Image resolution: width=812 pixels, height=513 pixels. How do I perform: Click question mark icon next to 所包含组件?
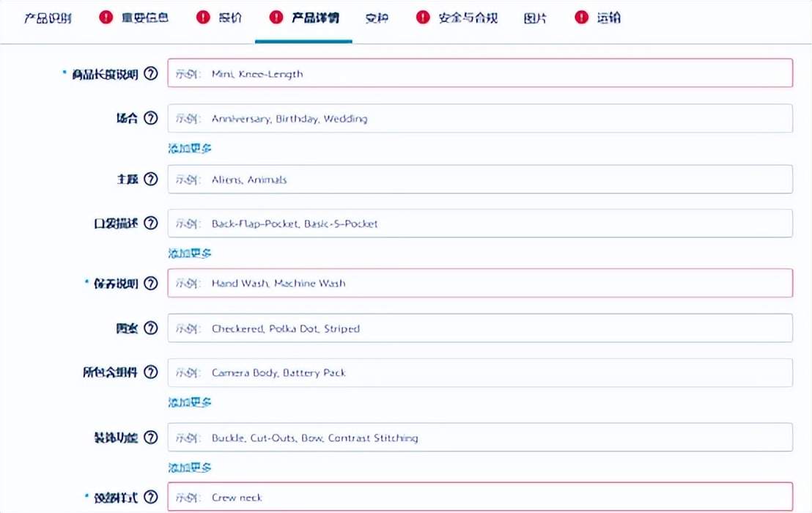(151, 372)
